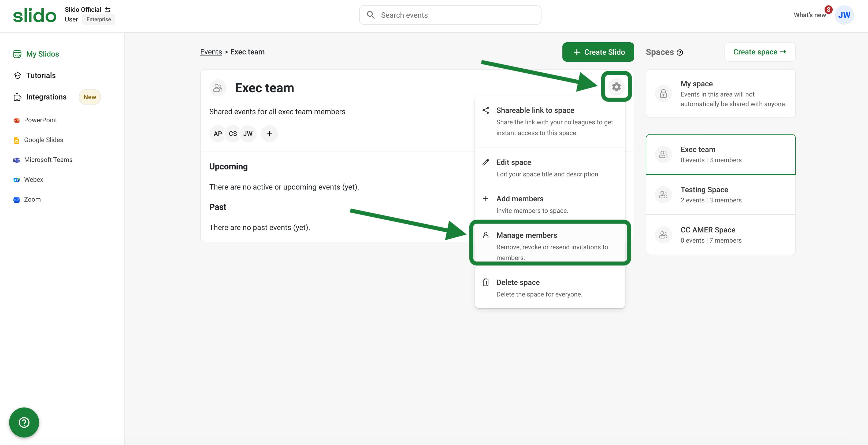Click the Past section heading
The height and width of the screenshot is (445, 868).
point(218,207)
